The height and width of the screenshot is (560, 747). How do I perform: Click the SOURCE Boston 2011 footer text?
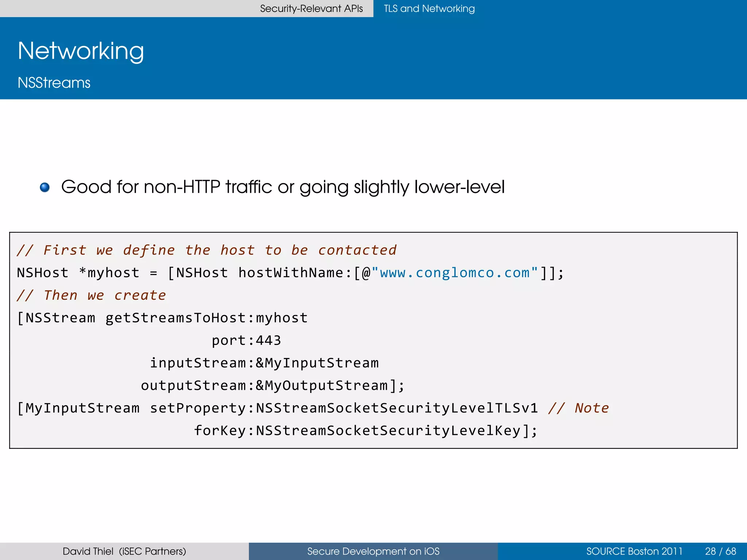(x=634, y=551)
